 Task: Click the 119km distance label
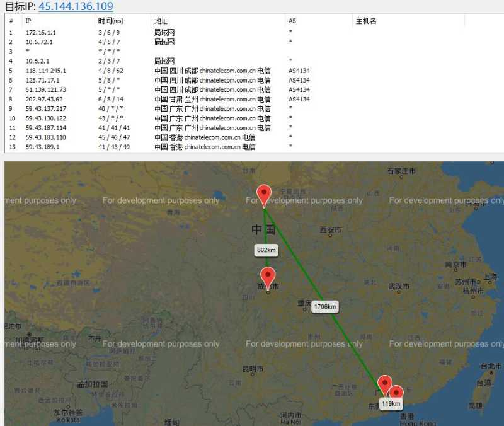click(391, 404)
